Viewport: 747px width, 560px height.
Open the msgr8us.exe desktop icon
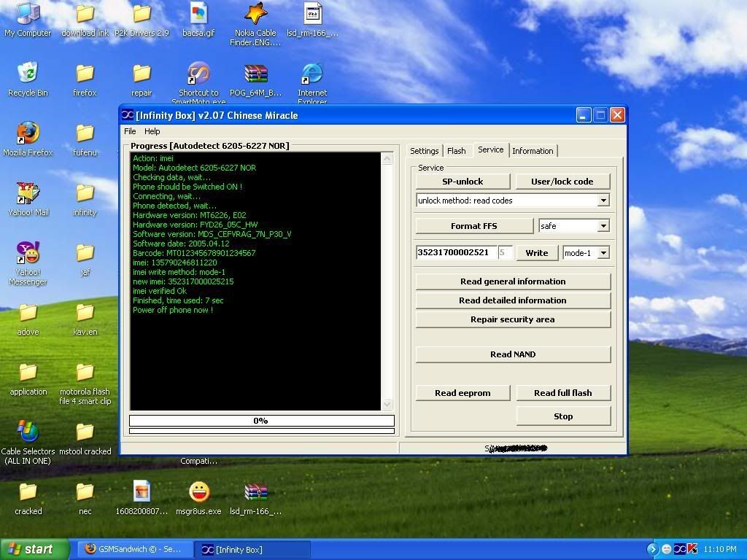(198, 494)
